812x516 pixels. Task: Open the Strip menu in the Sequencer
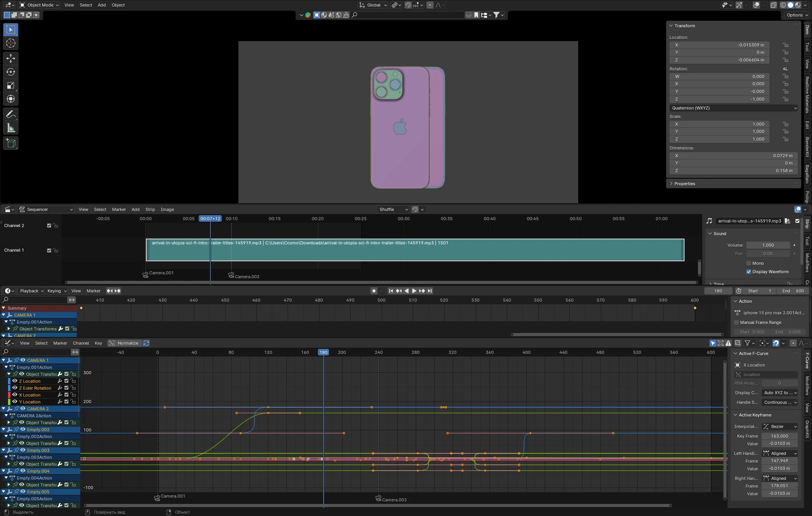coord(150,209)
